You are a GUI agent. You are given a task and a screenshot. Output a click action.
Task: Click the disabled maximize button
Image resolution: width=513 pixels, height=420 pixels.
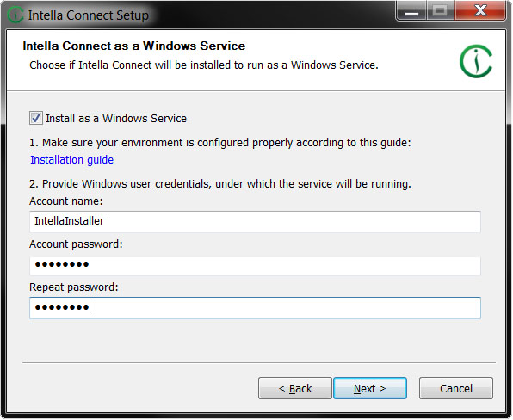click(x=441, y=11)
